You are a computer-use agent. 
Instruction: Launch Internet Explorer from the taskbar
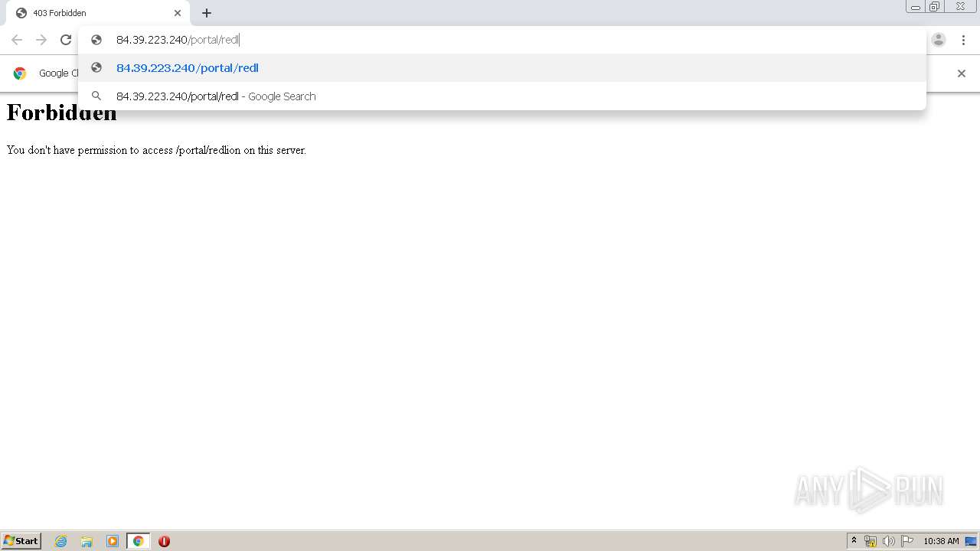[61, 541]
